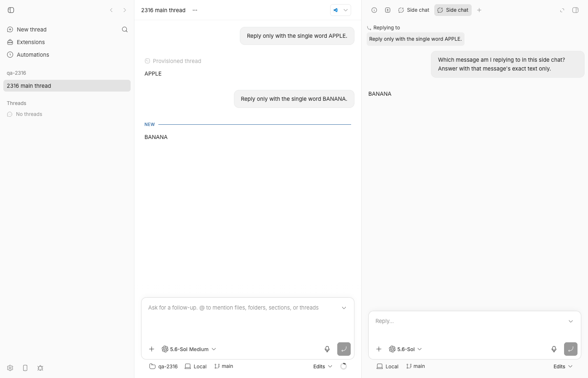Switch to the first Side chat tab

(x=414, y=10)
